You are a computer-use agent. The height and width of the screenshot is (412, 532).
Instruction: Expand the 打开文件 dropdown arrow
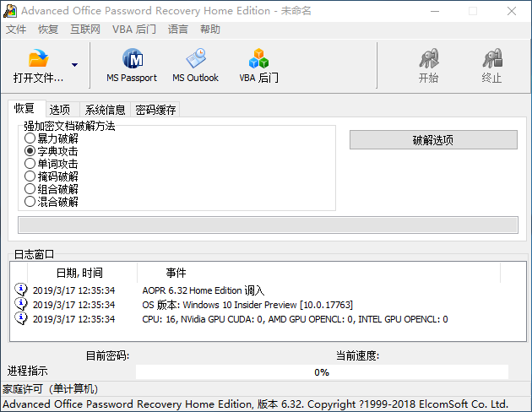tap(74, 64)
